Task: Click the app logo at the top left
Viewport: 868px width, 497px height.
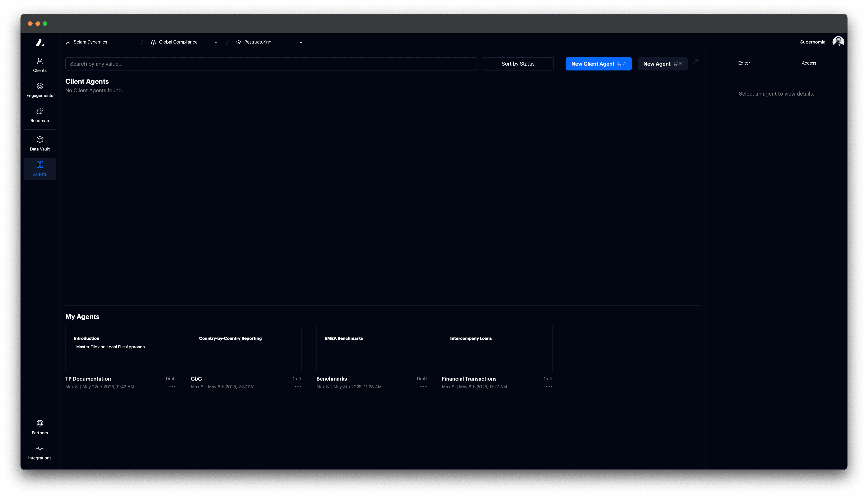Action: click(40, 42)
